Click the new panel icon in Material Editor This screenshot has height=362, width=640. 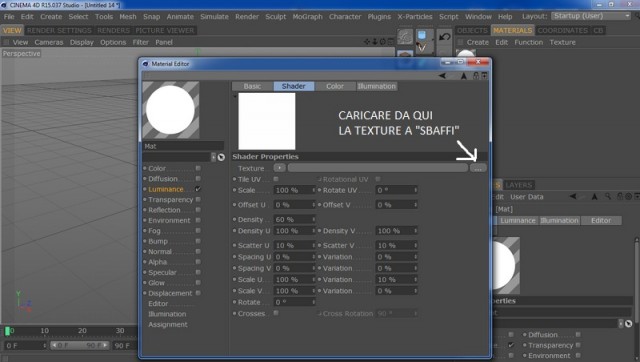pos(484,76)
